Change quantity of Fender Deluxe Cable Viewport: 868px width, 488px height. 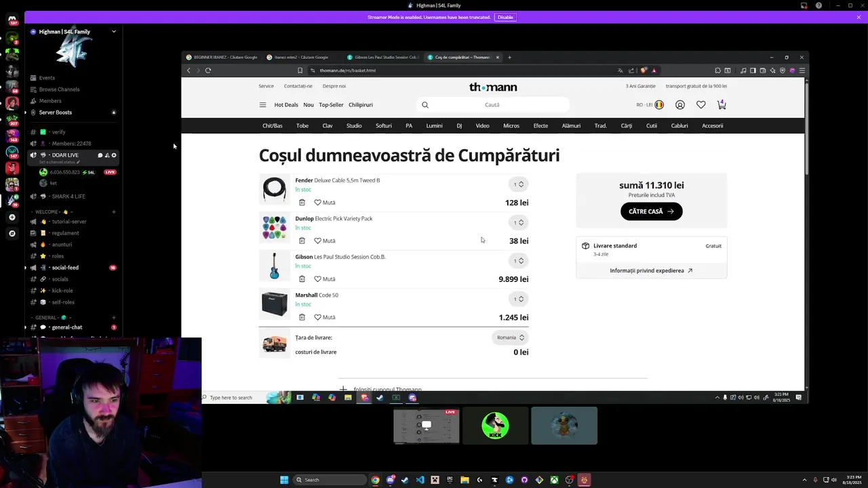coord(518,184)
